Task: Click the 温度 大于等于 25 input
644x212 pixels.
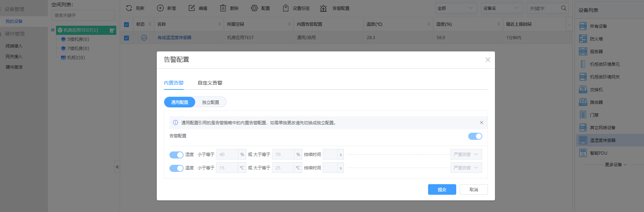Action: (283, 168)
